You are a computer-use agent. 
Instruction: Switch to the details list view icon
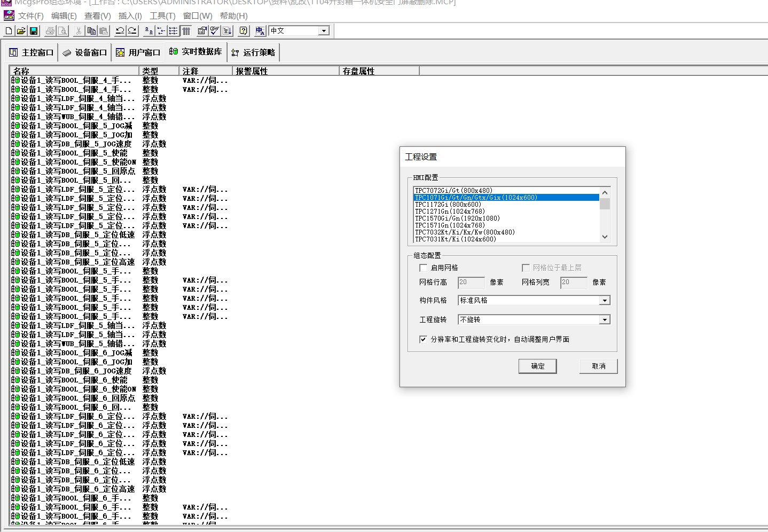tap(186, 31)
